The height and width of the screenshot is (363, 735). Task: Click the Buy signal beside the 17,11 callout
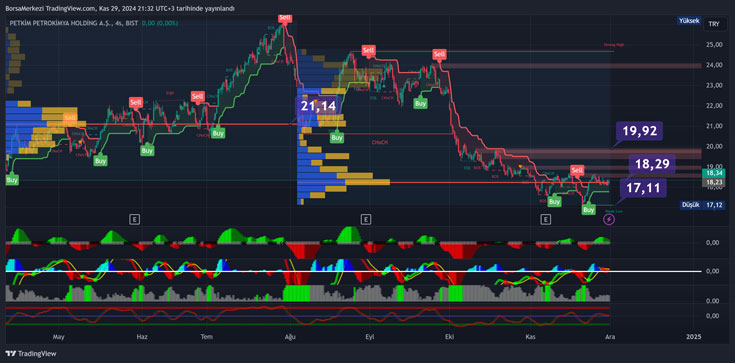(589, 209)
